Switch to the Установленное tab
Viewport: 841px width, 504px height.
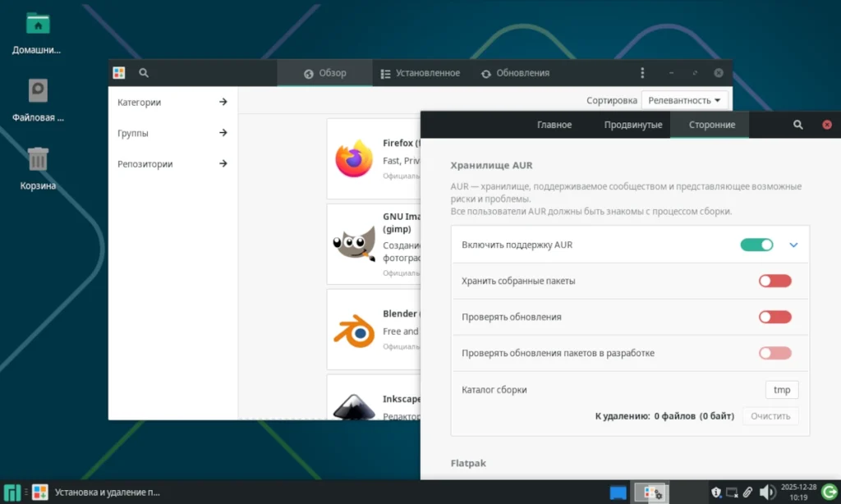tap(420, 73)
